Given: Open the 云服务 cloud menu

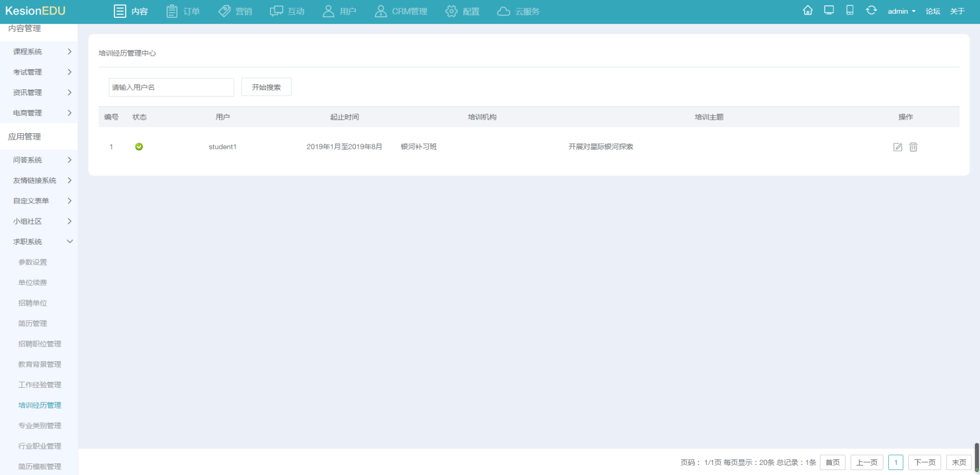Looking at the screenshot, I should pos(518,12).
